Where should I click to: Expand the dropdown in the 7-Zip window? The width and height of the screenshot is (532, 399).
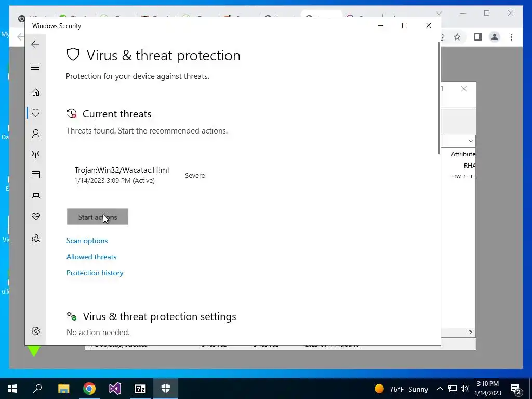coord(471,141)
